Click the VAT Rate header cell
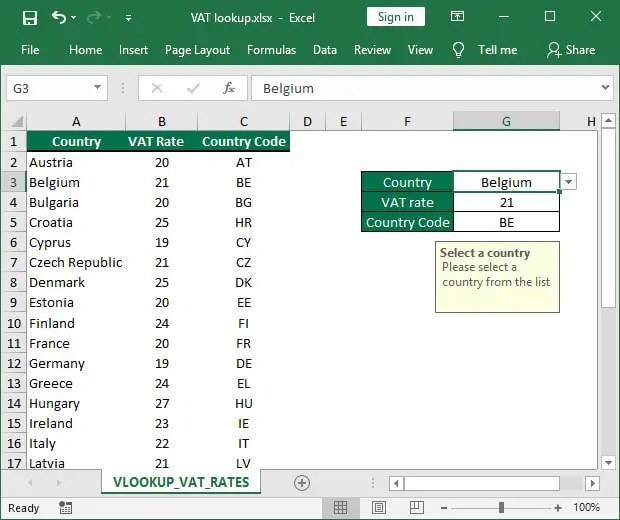 click(162, 141)
